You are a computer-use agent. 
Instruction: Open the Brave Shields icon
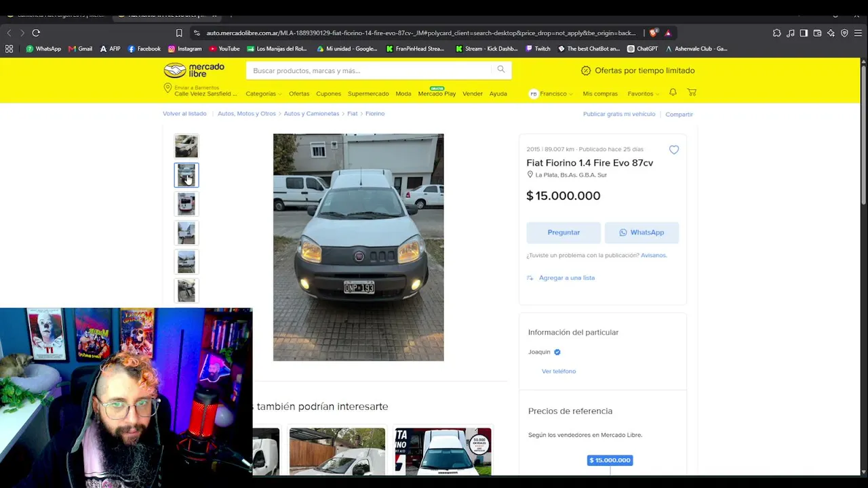(x=653, y=33)
